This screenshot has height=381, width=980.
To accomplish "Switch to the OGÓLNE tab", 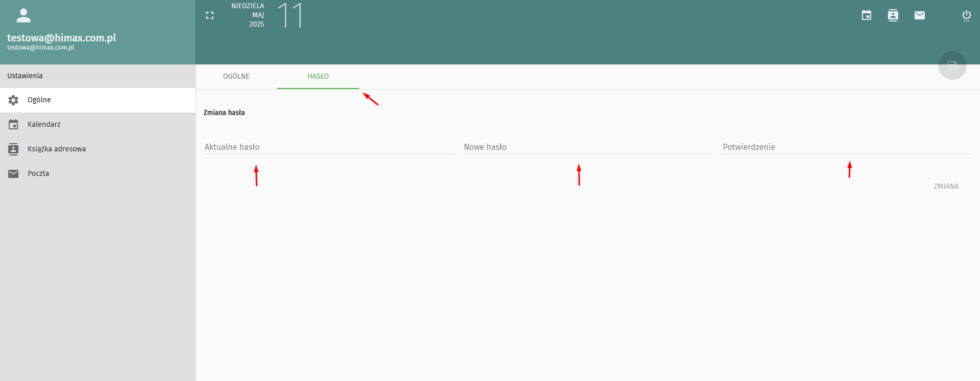I will [236, 77].
